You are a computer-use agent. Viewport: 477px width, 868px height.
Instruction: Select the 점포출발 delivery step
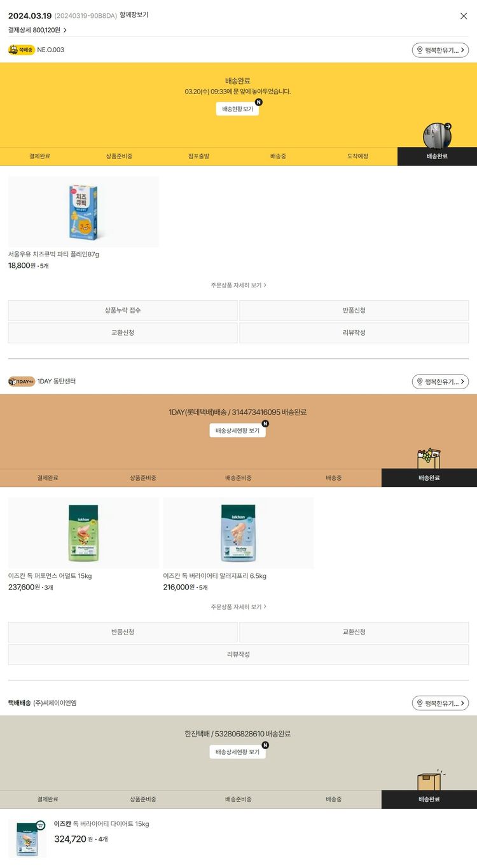click(x=198, y=156)
